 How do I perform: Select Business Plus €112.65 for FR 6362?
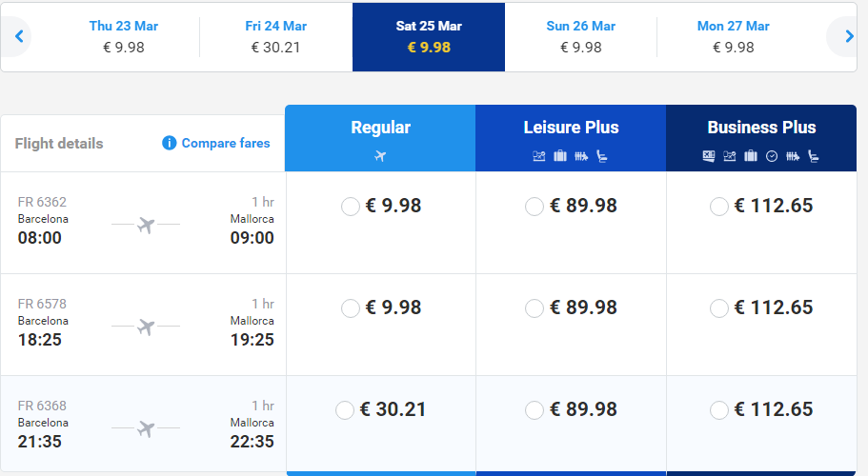[719, 207]
